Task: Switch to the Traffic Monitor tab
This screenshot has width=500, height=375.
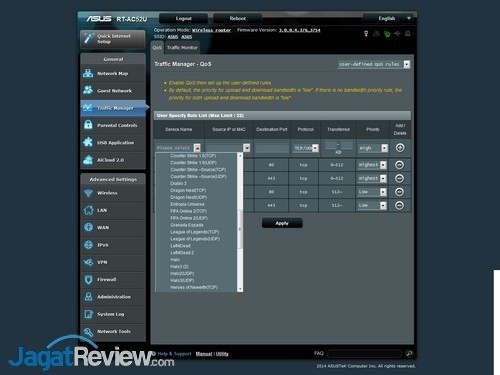Action: tap(182, 48)
